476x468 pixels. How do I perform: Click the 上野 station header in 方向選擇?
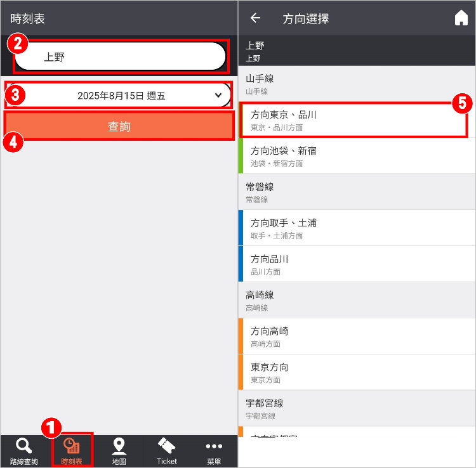point(357,51)
